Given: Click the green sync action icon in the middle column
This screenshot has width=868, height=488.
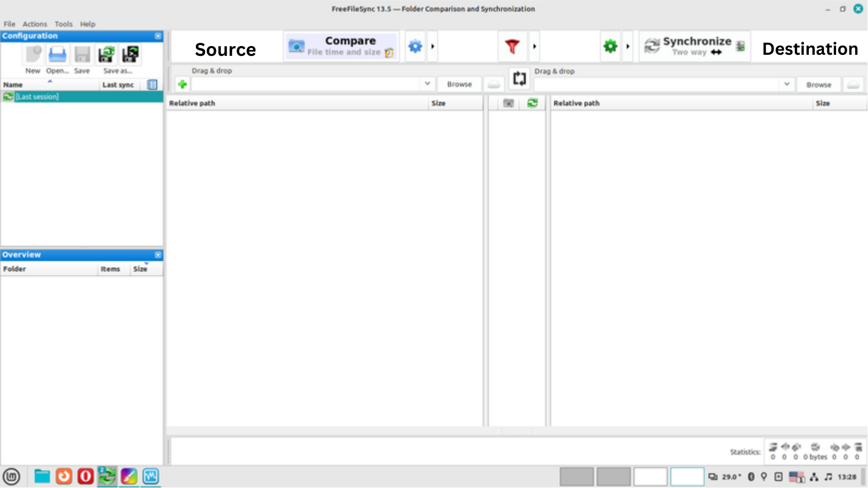Looking at the screenshot, I should coord(532,103).
